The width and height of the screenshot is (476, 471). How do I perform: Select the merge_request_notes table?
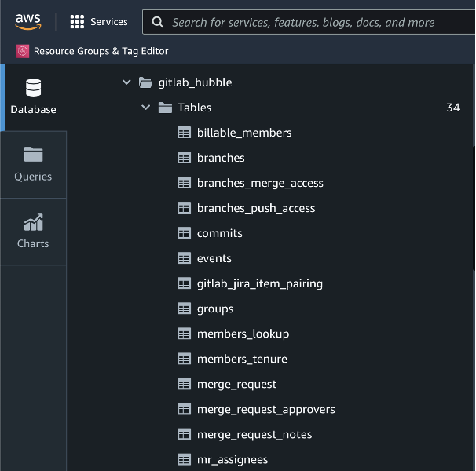[x=254, y=435]
